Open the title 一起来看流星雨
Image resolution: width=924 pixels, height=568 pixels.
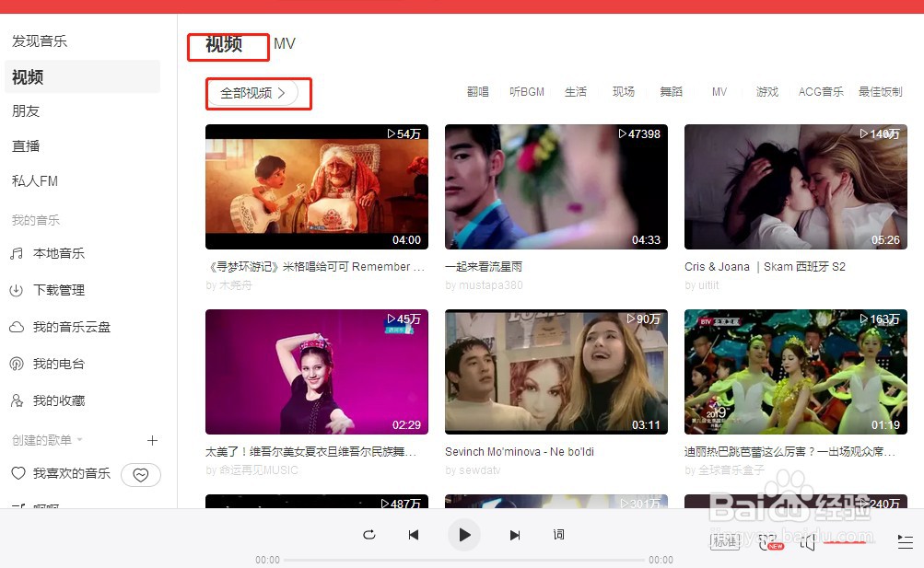coord(484,267)
